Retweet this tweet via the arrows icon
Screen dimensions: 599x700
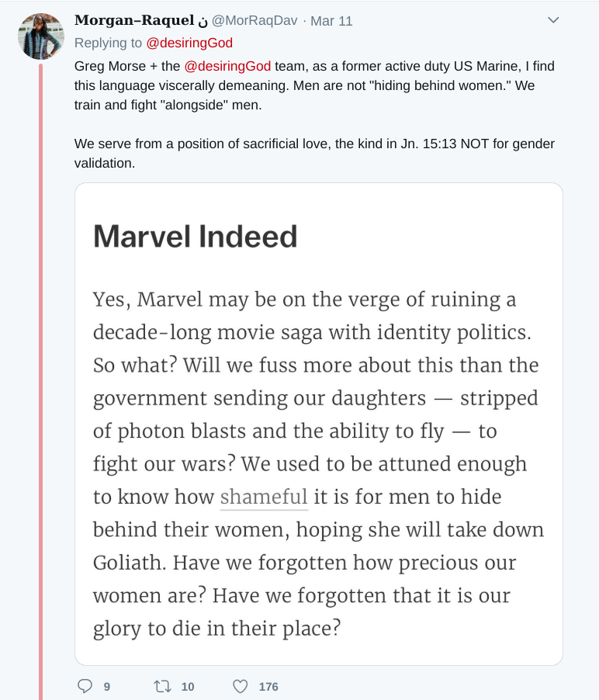[162, 686]
